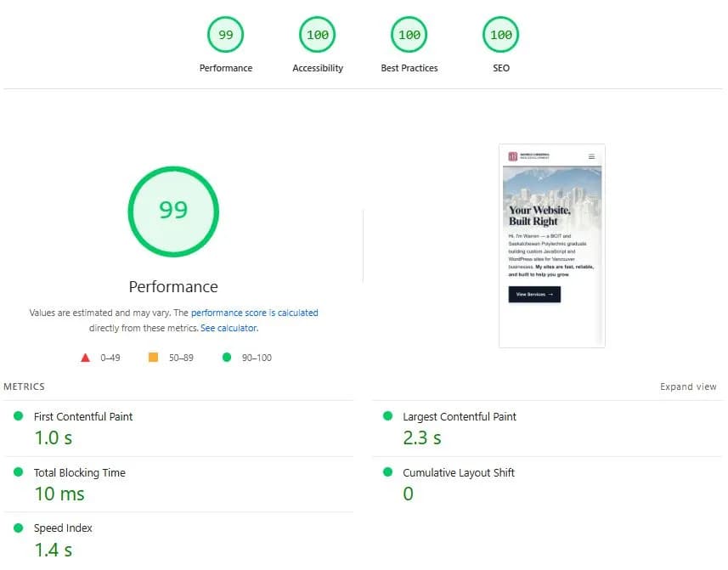Click the Best Practices 100 score gauge
This screenshot has width=728, height=570.
point(409,34)
